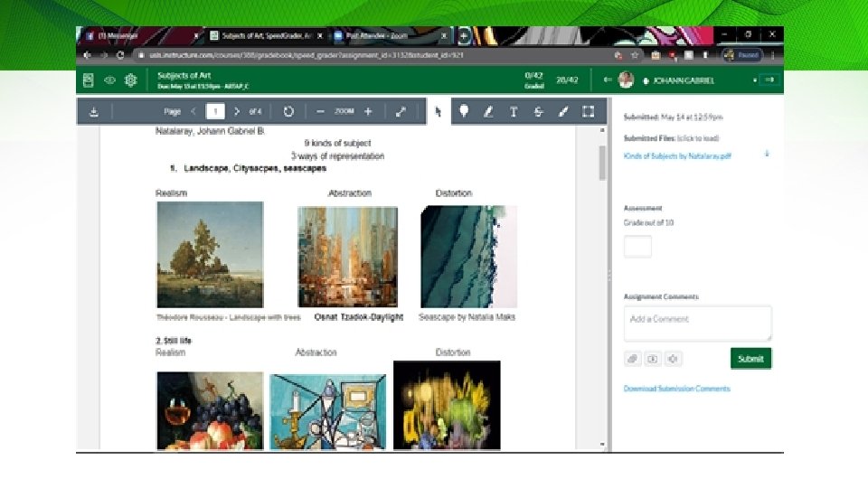Open the submitted Kinds of Subjects pdf file

coord(677,156)
